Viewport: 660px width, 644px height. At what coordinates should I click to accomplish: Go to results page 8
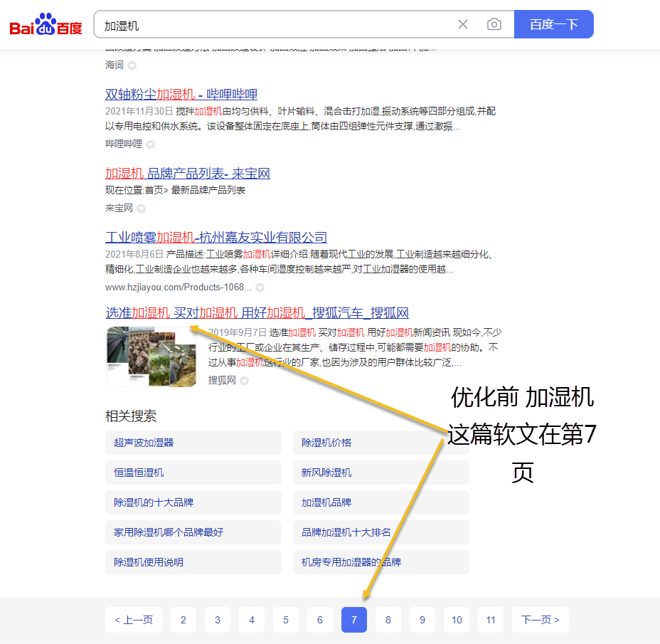pyautogui.click(x=388, y=620)
